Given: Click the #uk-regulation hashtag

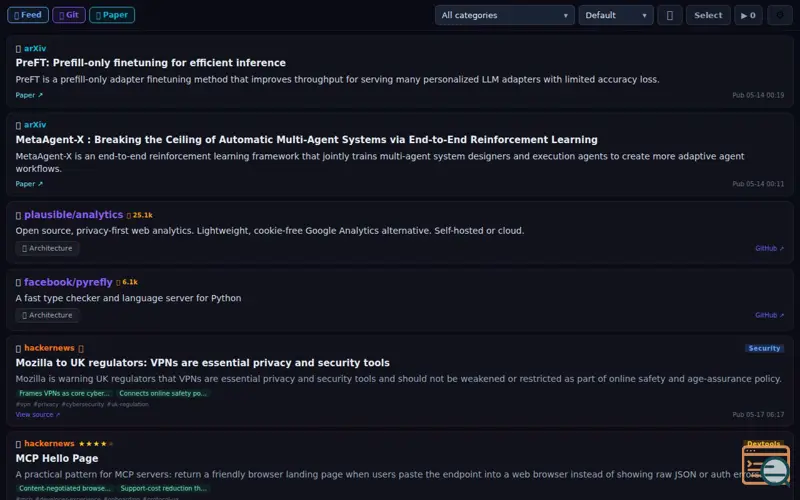Looking at the screenshot, I should [x=128, y=404].
